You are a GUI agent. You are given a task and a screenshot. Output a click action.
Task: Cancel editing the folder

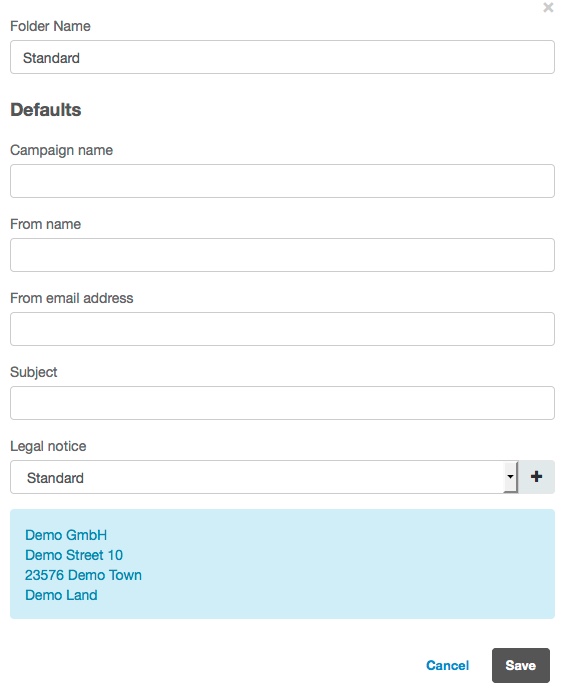click(x=447, y=665)
